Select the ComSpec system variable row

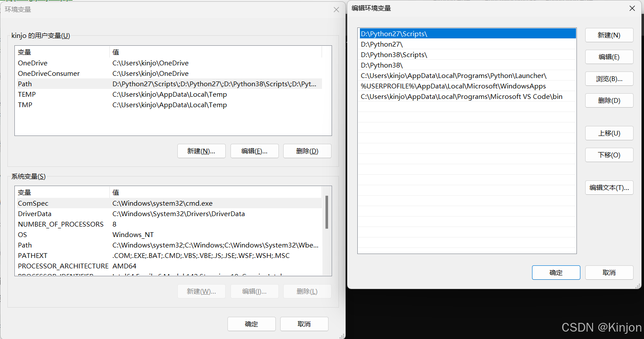pyautogui.click(x=169, y=203)
